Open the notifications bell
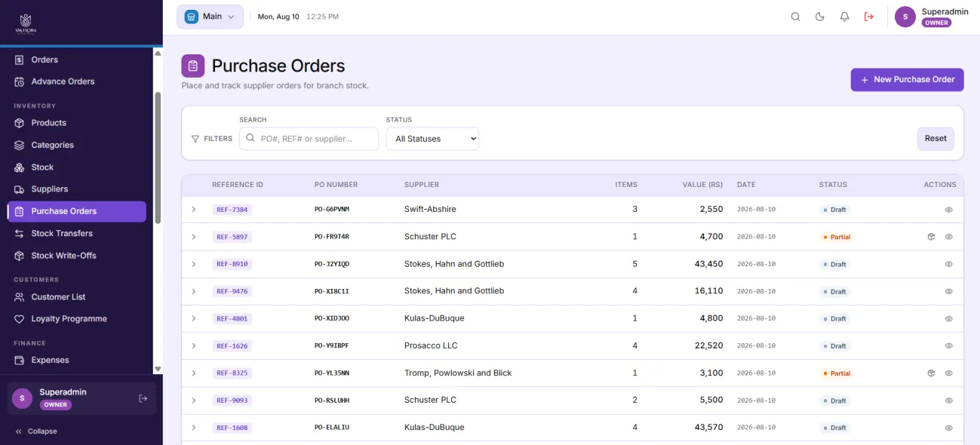The width and height of the screenshot is (980, 445). pos(844,17)
